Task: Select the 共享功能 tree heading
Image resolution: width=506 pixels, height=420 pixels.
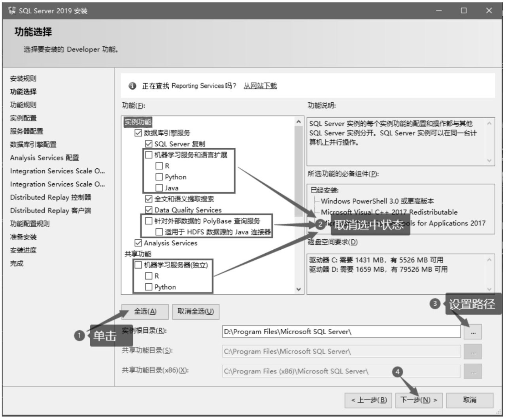Action: (138, 254)
